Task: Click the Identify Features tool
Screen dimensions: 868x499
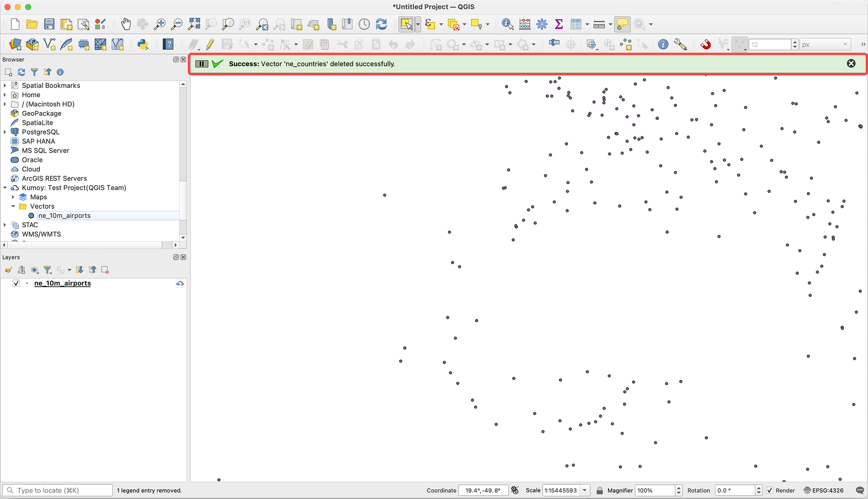Action: (x=508, y=24)
